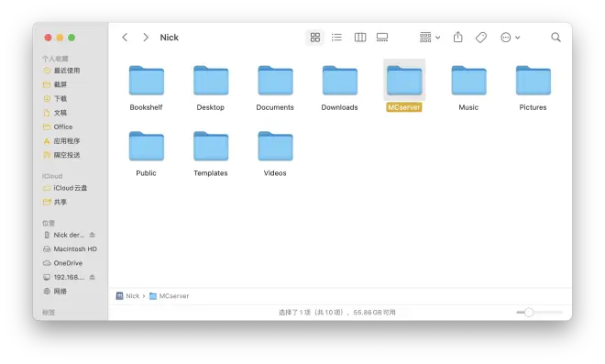The height and width of the screenshot is (364, 605).
Task: Select the Desktop folder icon
Action: click(x=211, y=81)
